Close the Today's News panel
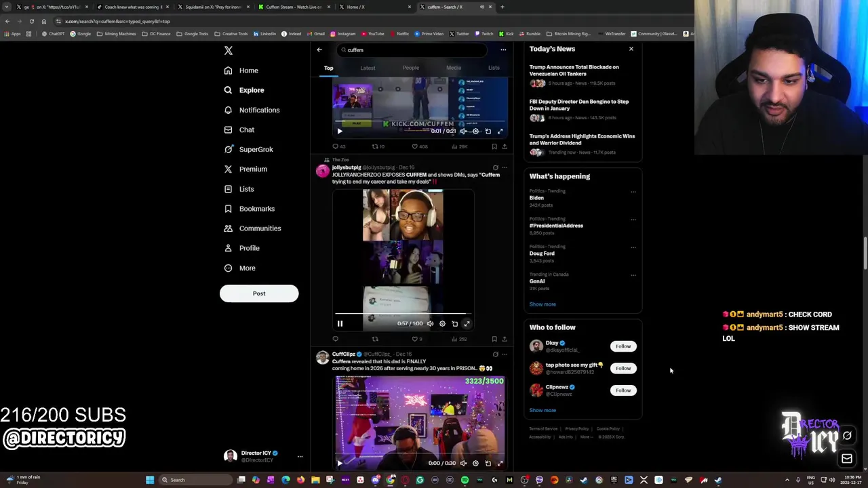 pyautogui.click(x=631, y=49)
